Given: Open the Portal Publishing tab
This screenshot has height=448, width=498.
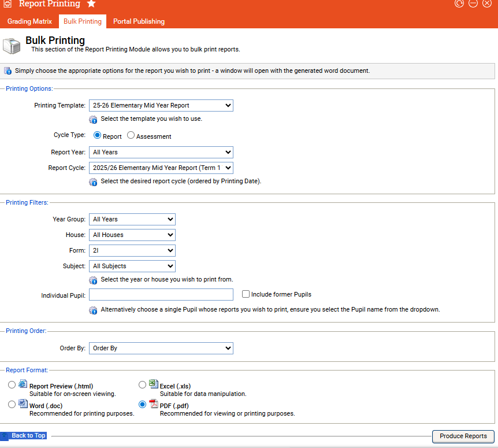Looking at the screenshot, I should tap(139, 21).
